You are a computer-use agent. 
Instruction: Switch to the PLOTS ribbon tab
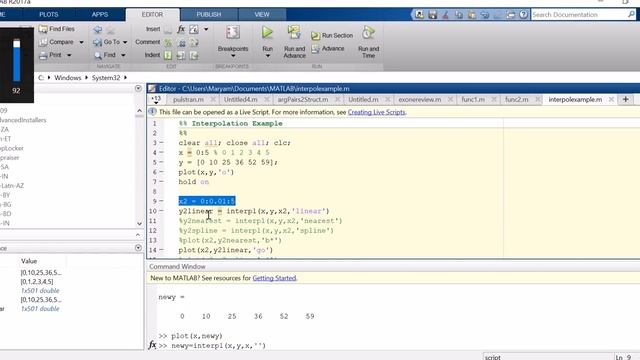49,14
